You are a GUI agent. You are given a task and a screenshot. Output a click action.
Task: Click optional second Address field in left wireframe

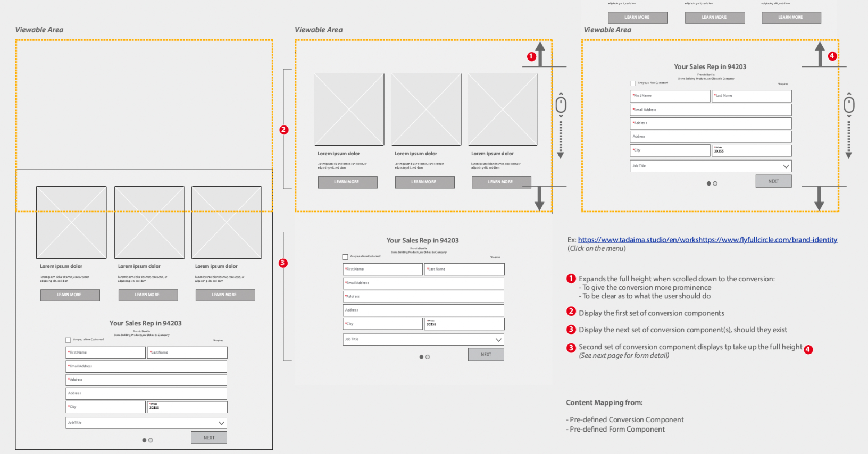[146, 393]
